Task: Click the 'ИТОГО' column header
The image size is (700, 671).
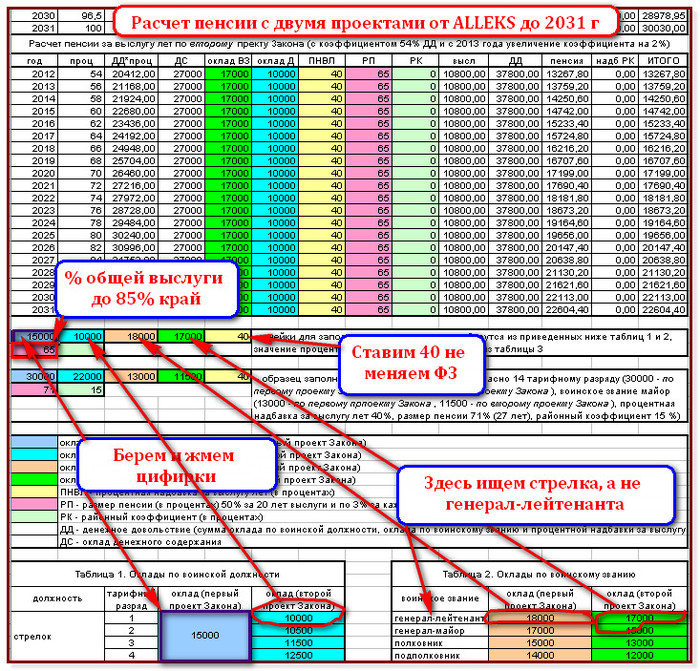Action: [x=663, y=61]
